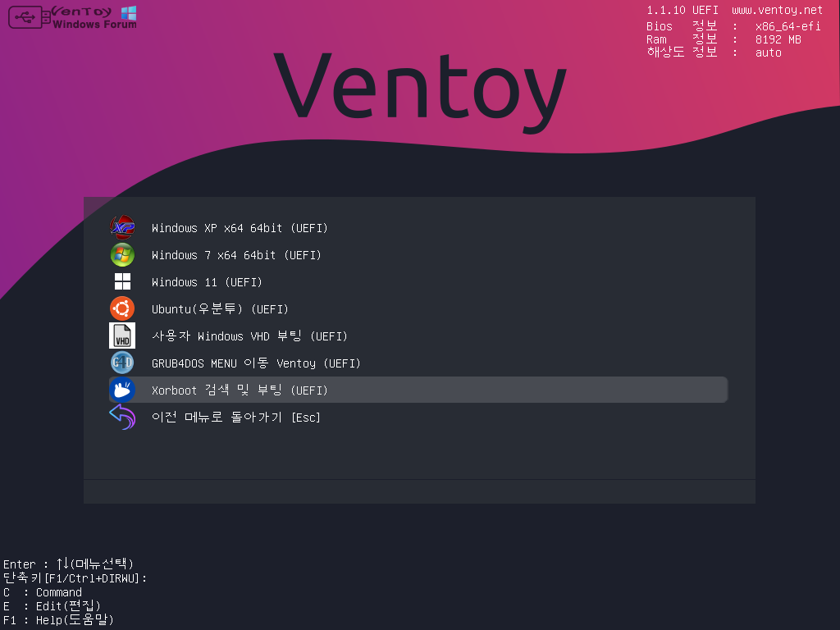This screenshot has width=840, height=630.
Task: Select Windows 7 x64 64bit (UEFI) entry
Action: (418, 255)
